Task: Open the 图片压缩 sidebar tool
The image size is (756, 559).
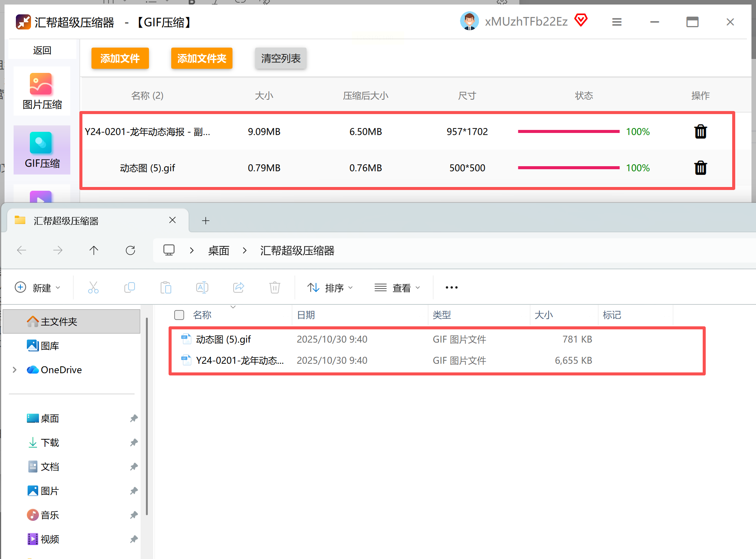Action: tap(42, 91)
